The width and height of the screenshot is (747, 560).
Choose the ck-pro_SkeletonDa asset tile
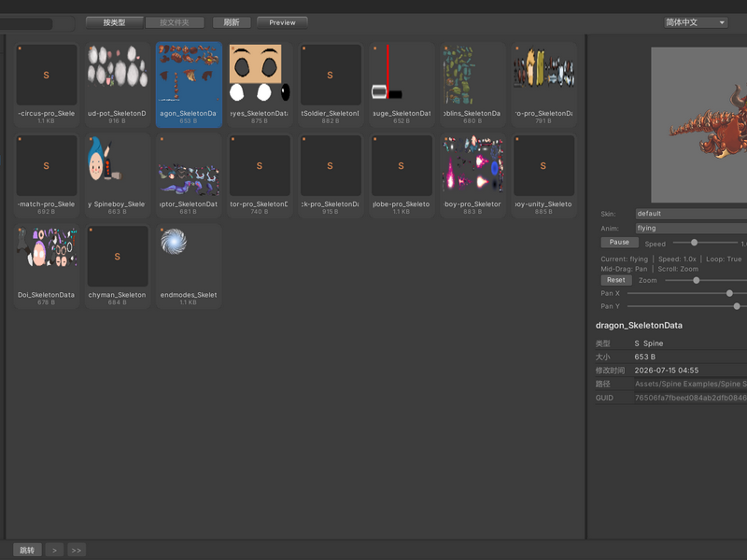pyautogui.click(x=331, y=175)
